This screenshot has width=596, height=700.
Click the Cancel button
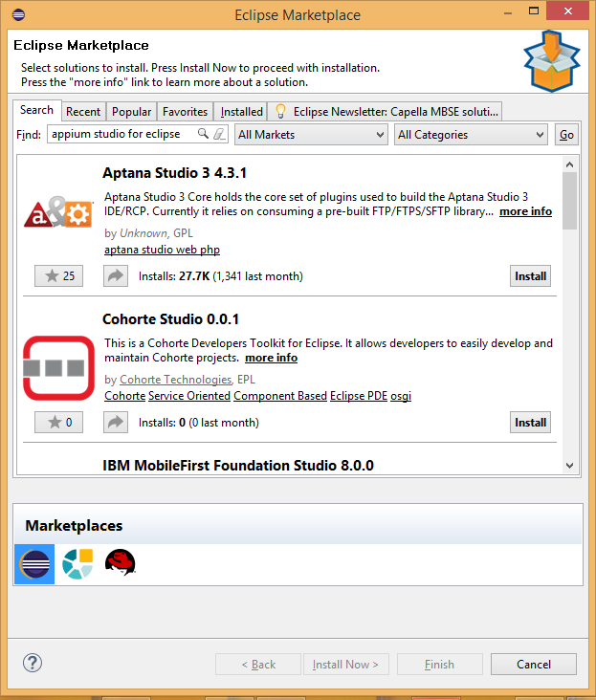534,665
